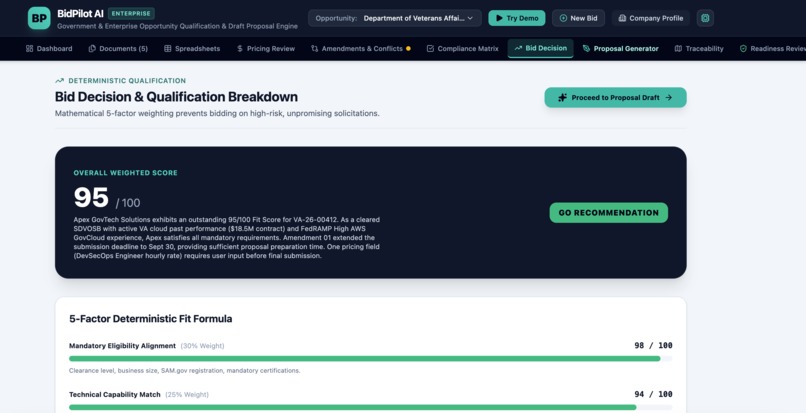Image resolution: width=806 pixels, height=413 pixels.
Task: Click 'DETERMINISTIC QUALIFICATION' label text
Action: (127, 81)
